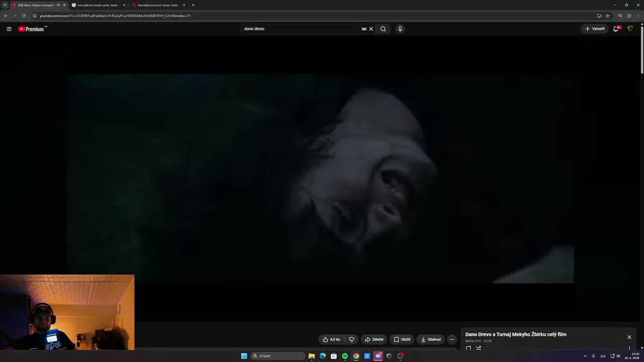Viewport: 644px width, 362px height.
Task: Switch to the third 'Kancelárske kreslo Arian' tab
Action: 157,5
